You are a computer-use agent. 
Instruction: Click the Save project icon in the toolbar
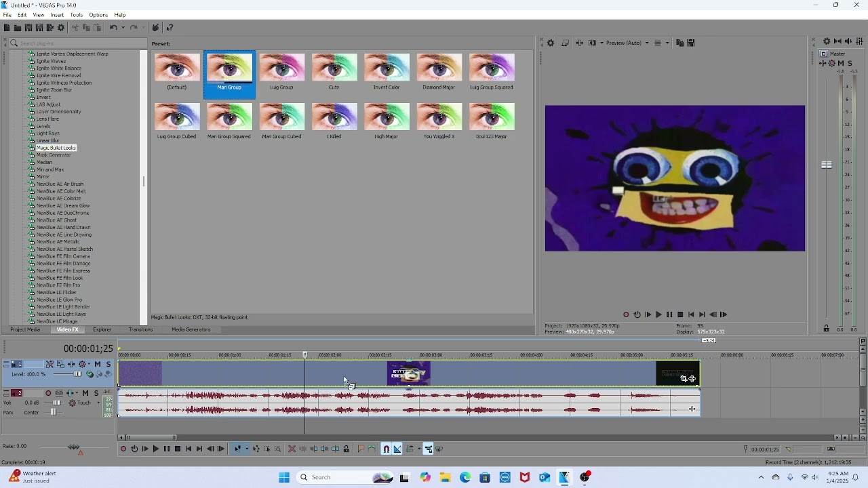click(28, 28)
